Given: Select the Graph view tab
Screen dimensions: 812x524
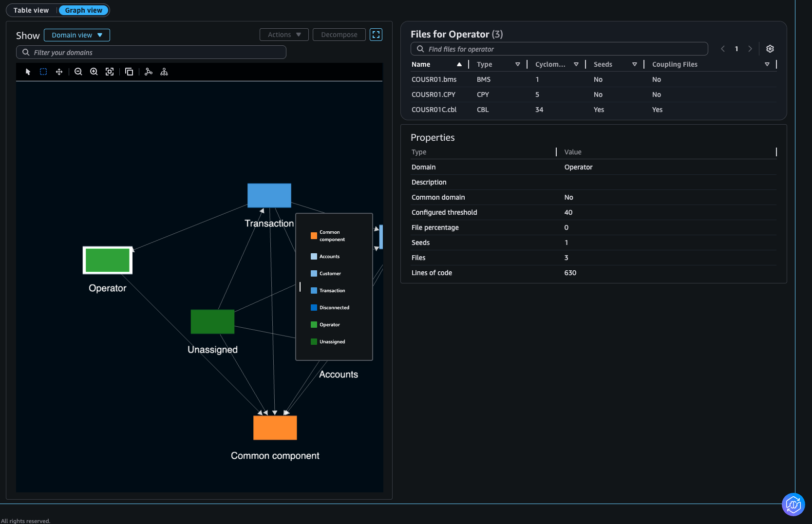Looking at the screenshot, I should 84,10.
